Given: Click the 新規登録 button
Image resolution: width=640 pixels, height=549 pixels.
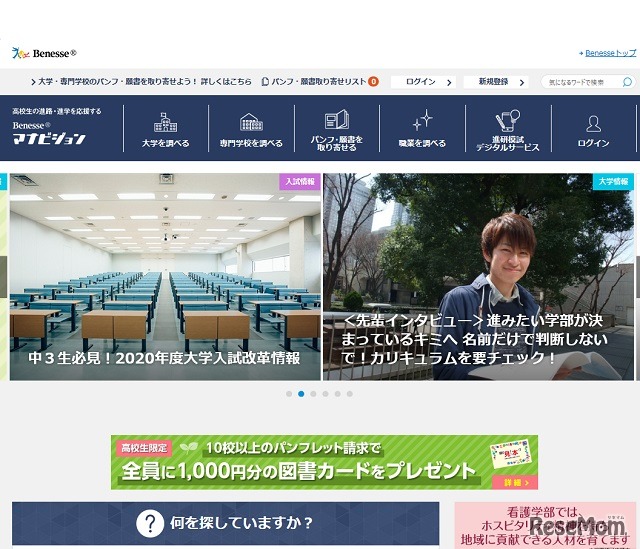Looking at the screenshot, I should [x=496, y=82].
